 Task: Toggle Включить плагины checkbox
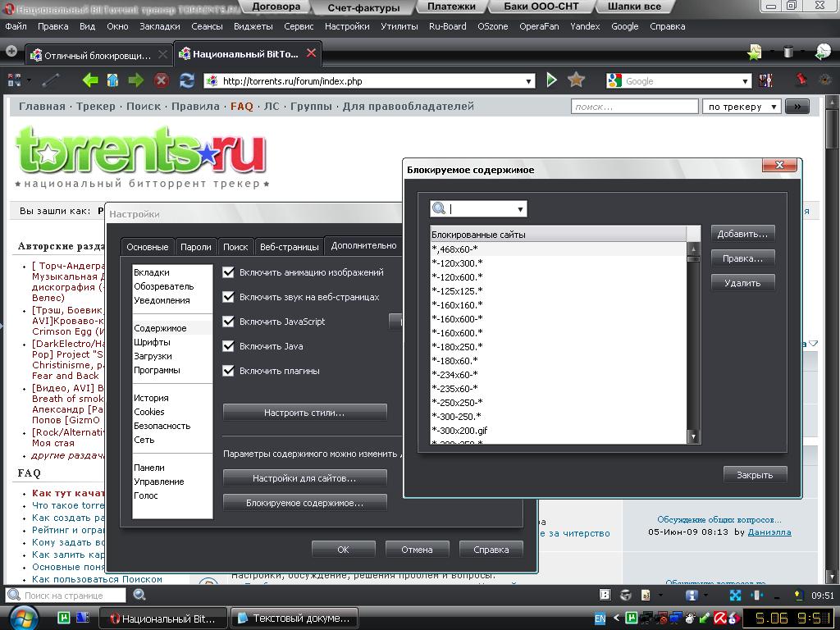coord(228,371)
